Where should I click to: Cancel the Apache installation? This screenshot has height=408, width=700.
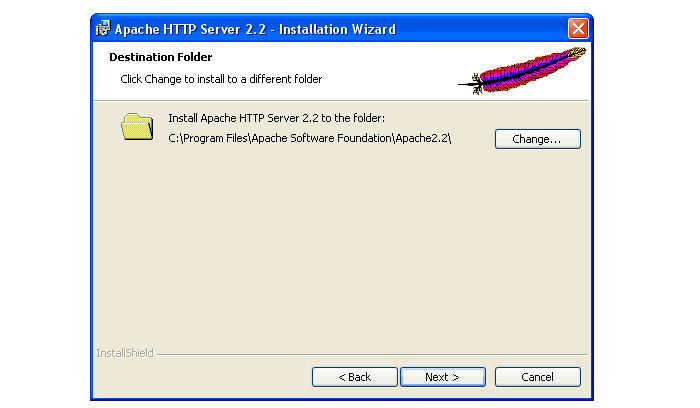click(538, 377)
